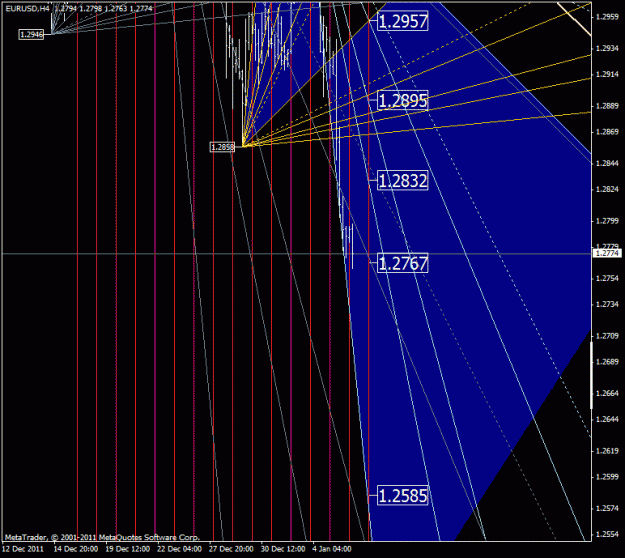Image resolution: width=625 pixels, height=558 pixels.
Task: Click the 1.2734 value on the price axis
Action: pyautogui.click(x=607, y=305)
